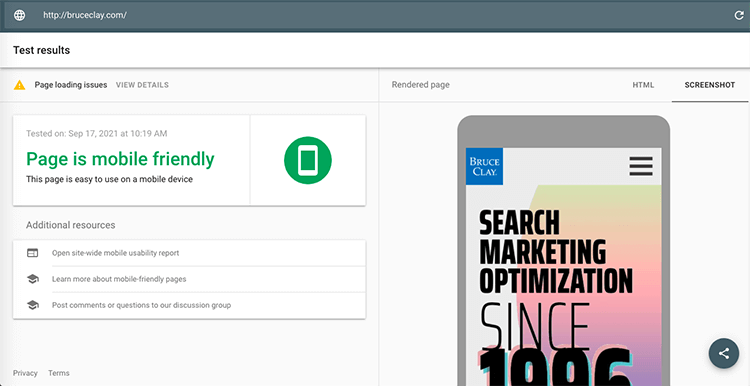Click the 'Tested on: Sep 17, 2021' text
Viewport: 750px width, 386px height.
point(97,133)
